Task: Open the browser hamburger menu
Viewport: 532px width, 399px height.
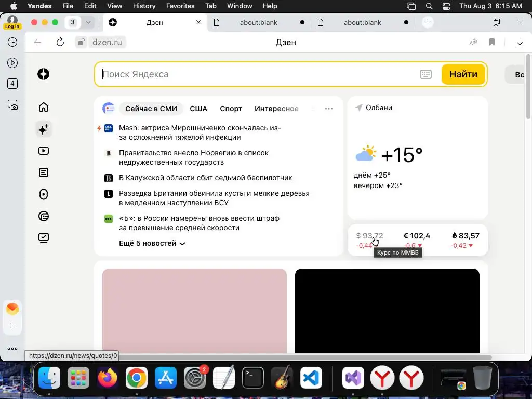Action: [x=520, y=22]
